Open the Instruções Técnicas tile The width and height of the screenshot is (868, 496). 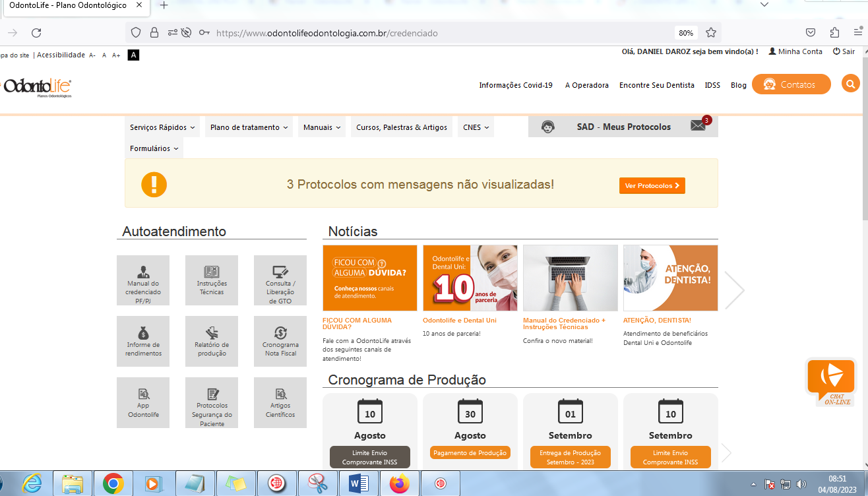(212, 280)
